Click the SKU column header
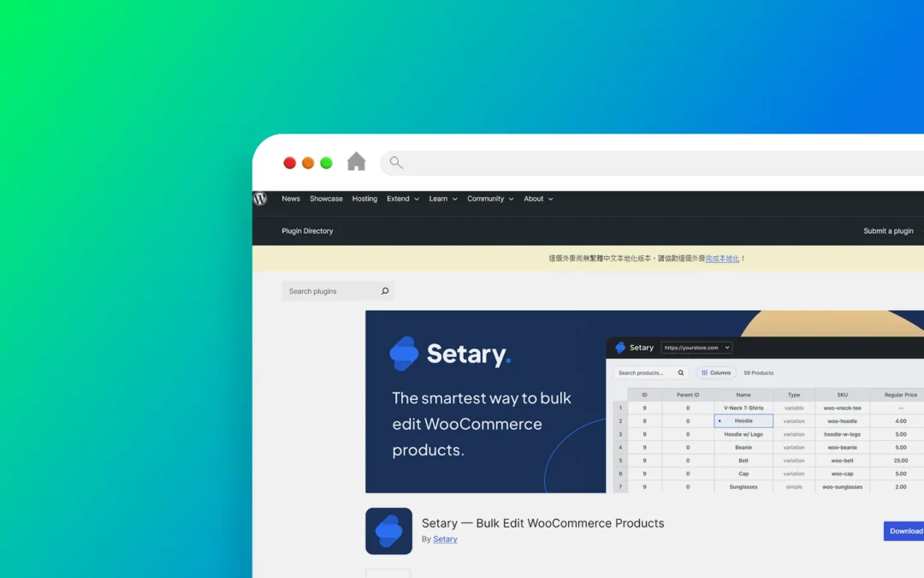 tap(842, 395)
